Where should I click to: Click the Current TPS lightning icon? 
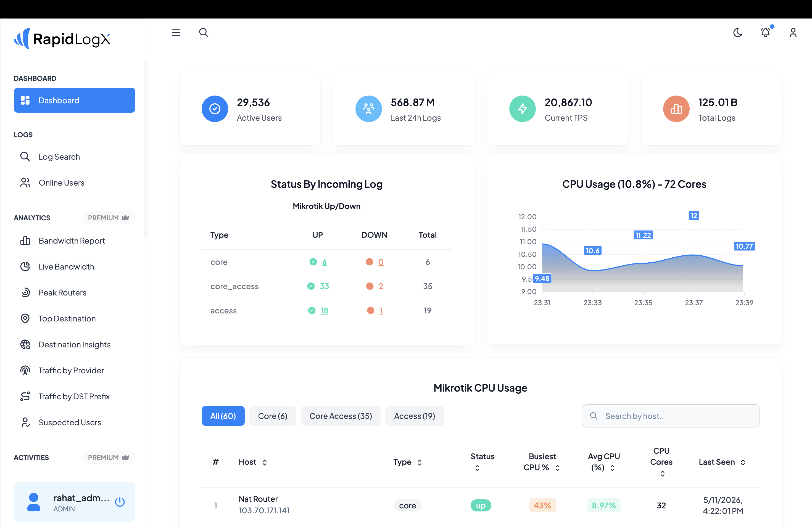tap(522, 109)
